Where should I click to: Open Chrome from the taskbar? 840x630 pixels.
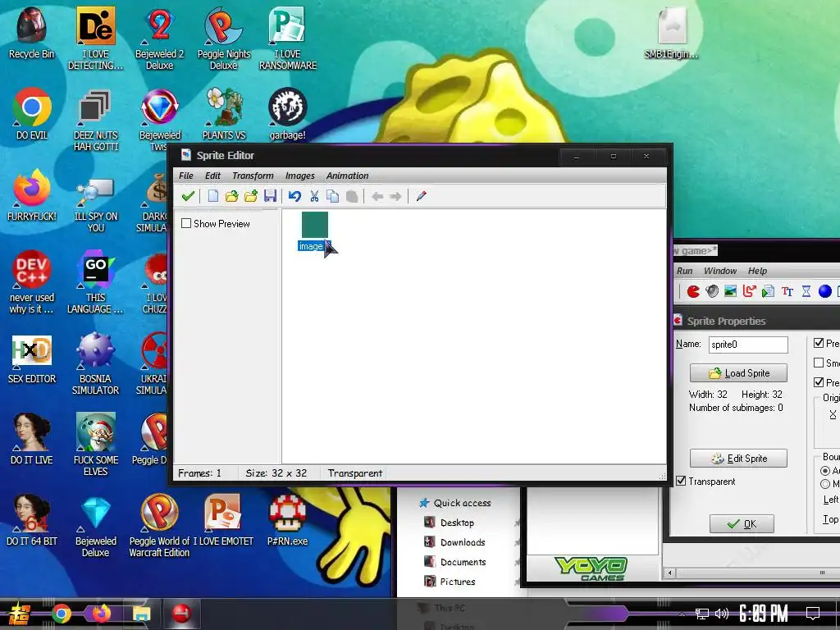[61, 614]
